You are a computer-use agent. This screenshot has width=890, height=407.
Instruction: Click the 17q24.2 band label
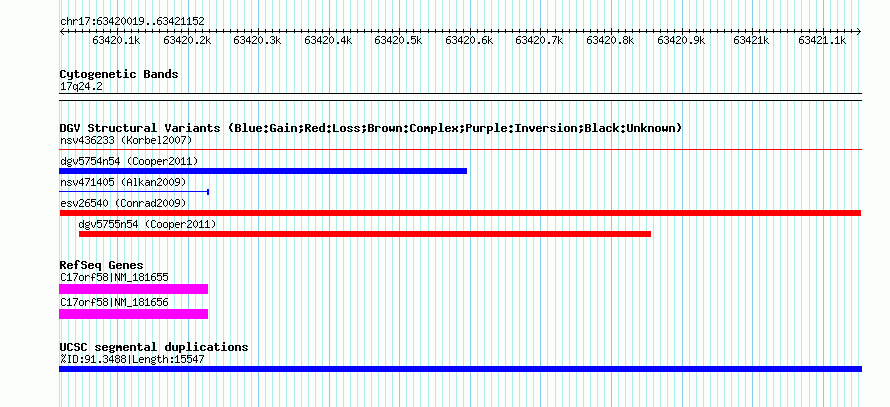[81, 87]
